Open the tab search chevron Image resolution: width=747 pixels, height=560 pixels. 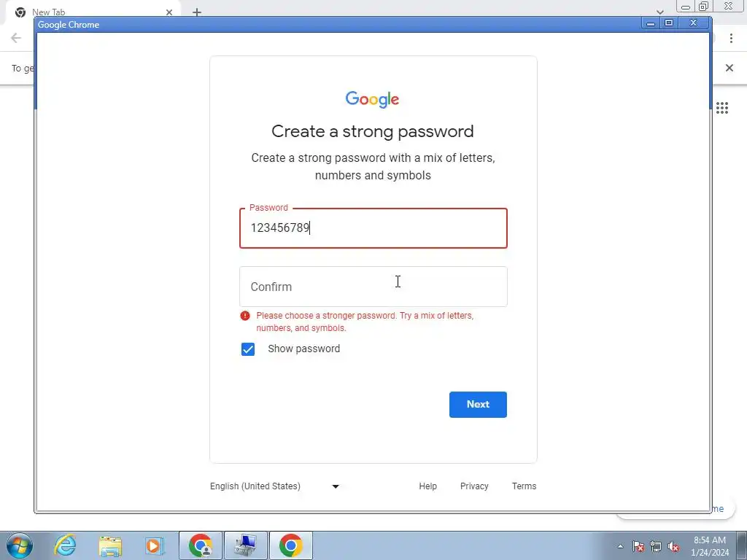[659, 12]
